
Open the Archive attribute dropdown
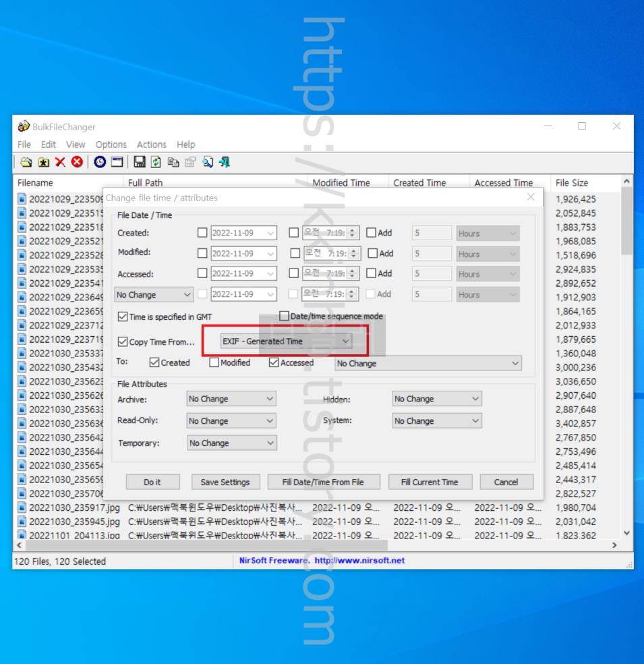[231, 399]
